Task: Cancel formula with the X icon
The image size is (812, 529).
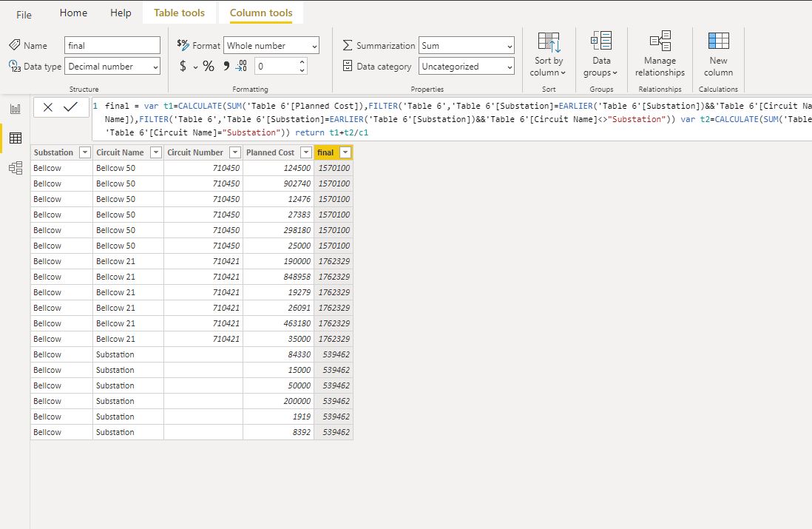Action: tap(47, 107)
